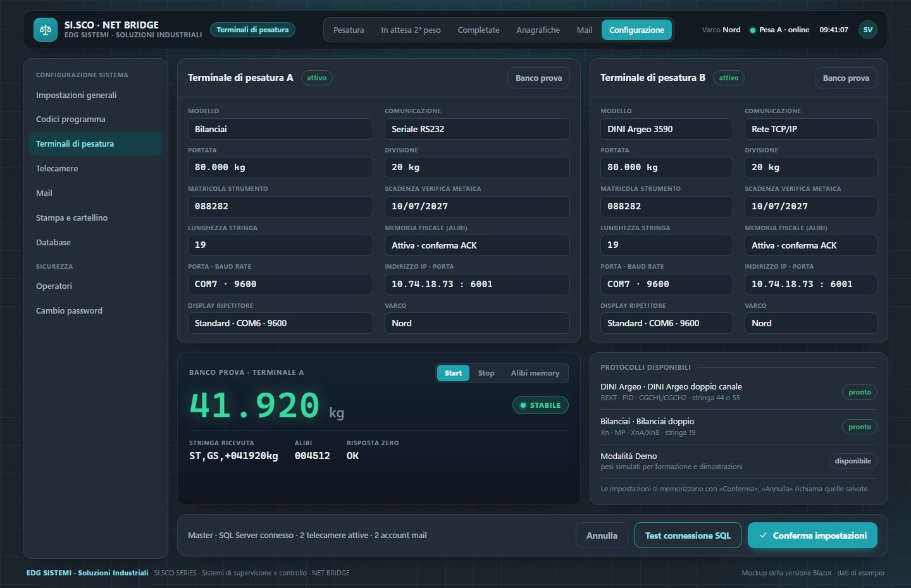Focus the Portata field of Terminale A

280,168
